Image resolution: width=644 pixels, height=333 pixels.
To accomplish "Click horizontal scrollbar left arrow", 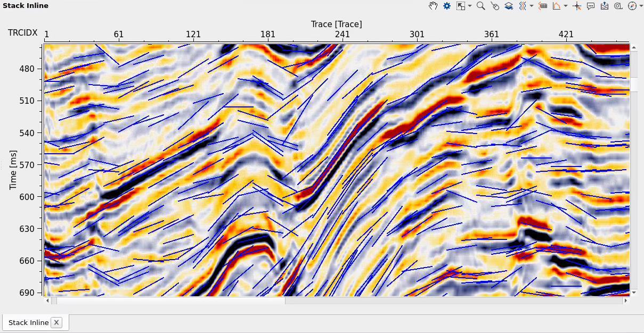I will click(47, 301).
